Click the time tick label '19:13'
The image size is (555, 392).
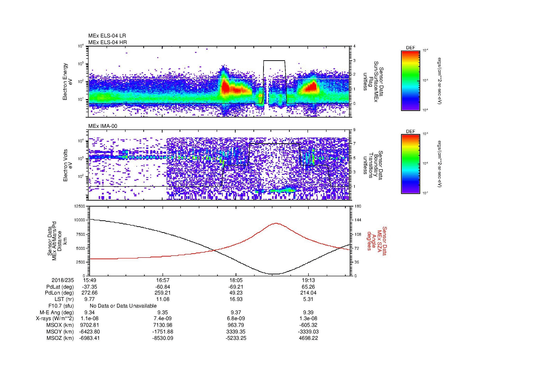coord(308,280)
